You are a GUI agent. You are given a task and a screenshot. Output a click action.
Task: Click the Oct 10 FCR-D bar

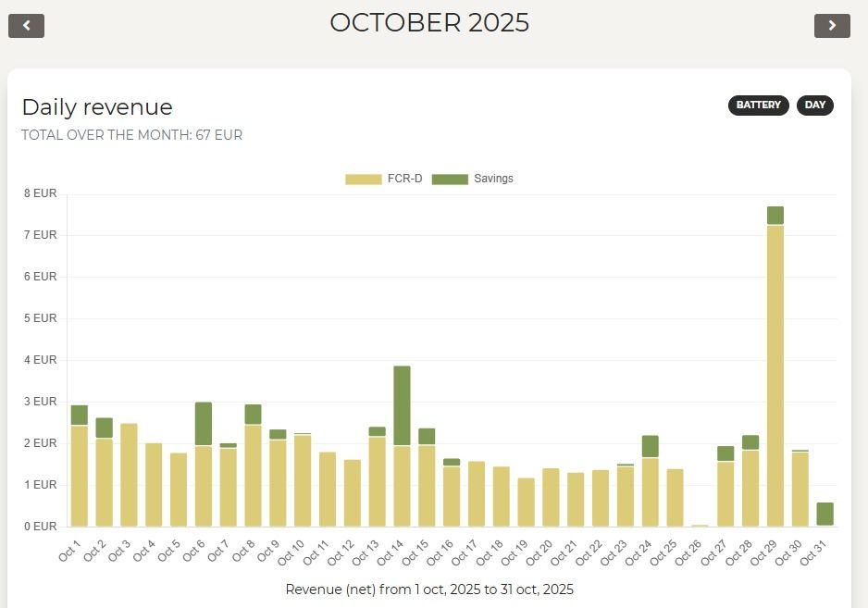303,480
